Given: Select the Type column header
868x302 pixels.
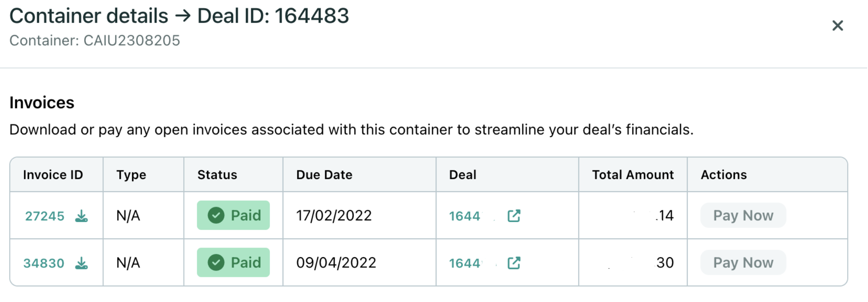Looking at the screenshot, I should (131, 175).
